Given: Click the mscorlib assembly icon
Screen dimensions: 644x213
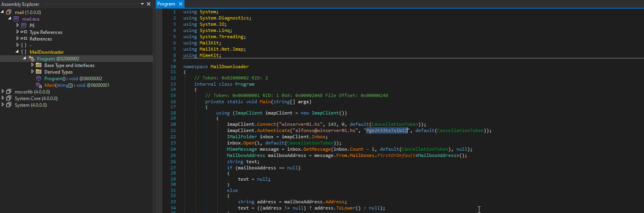Looking at the screenshot, I should point(9,92).
